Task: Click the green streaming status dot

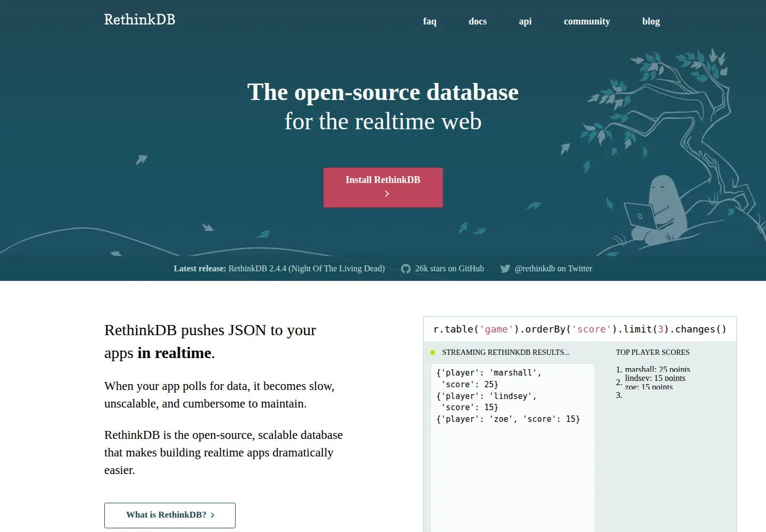Action: click(x=432, y=352)
